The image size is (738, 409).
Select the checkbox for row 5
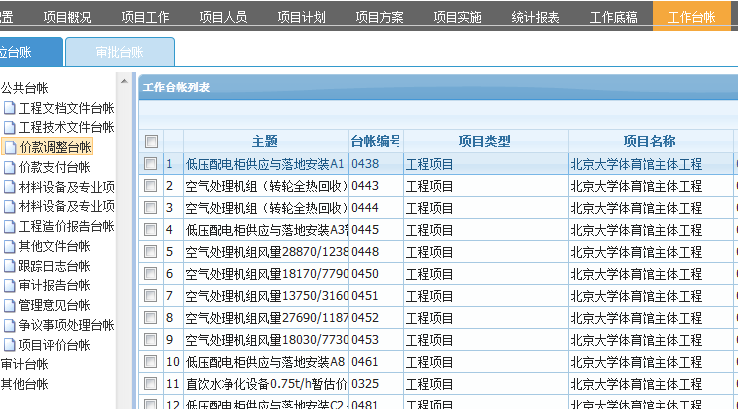(151, 252)
